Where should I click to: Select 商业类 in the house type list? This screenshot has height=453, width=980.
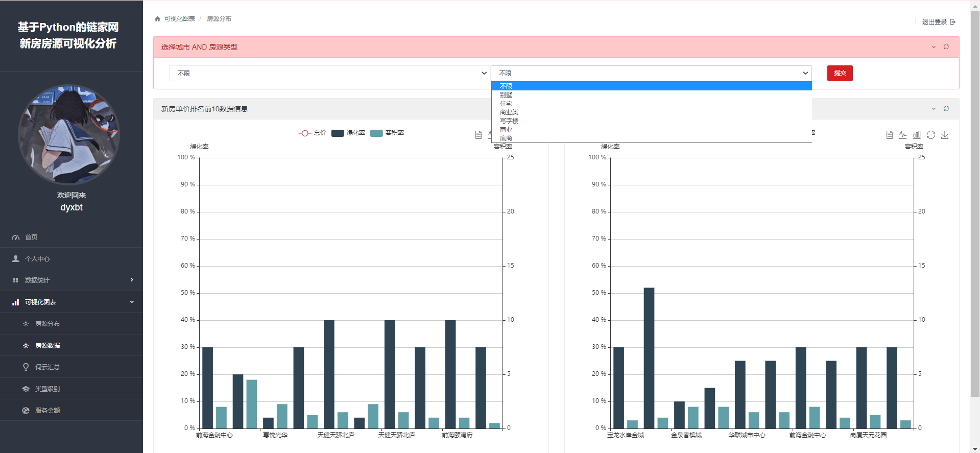pos(652,112)
